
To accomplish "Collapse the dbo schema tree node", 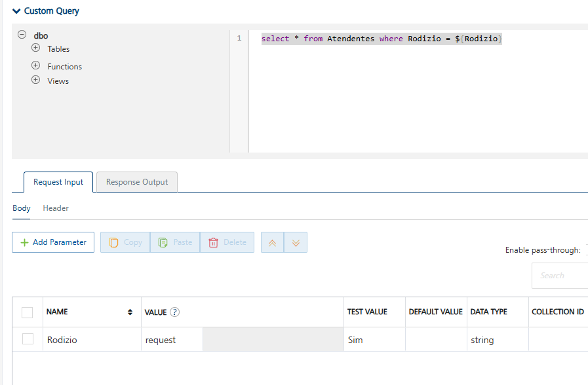I will point(22,35).
